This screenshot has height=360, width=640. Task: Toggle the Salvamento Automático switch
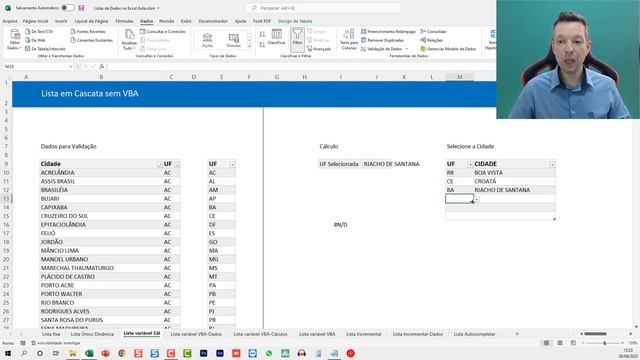[x=67, y=8]
